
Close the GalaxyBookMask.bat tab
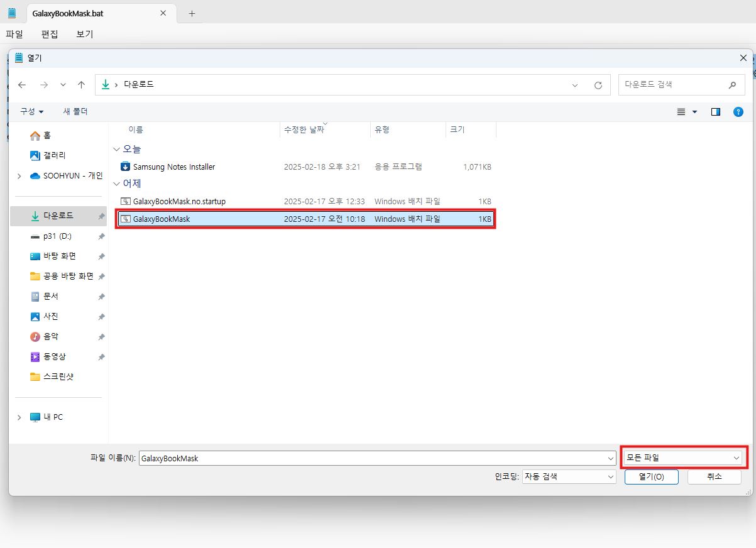pos(163,13)
